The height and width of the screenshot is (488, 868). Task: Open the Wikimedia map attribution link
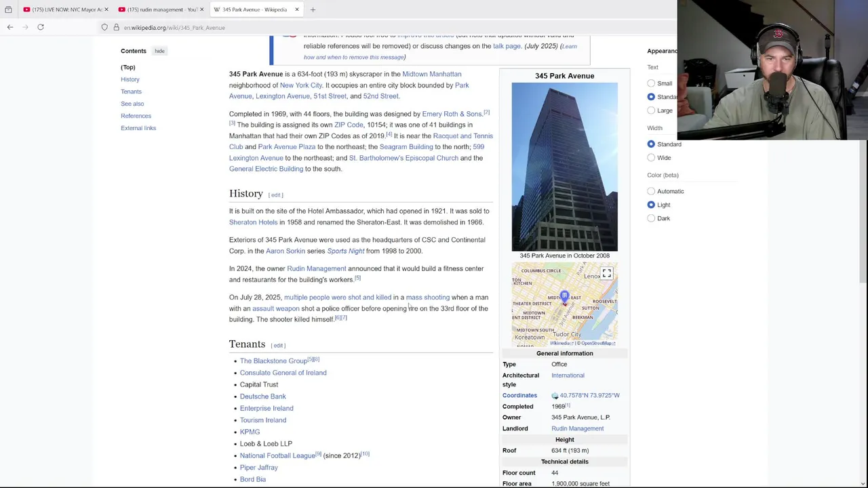(x=560, y=344)
